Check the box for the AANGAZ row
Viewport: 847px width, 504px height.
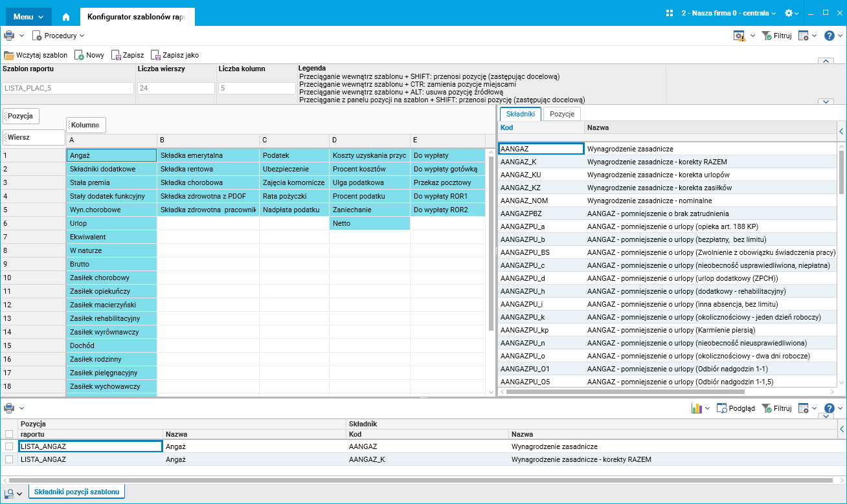[9, 446]
